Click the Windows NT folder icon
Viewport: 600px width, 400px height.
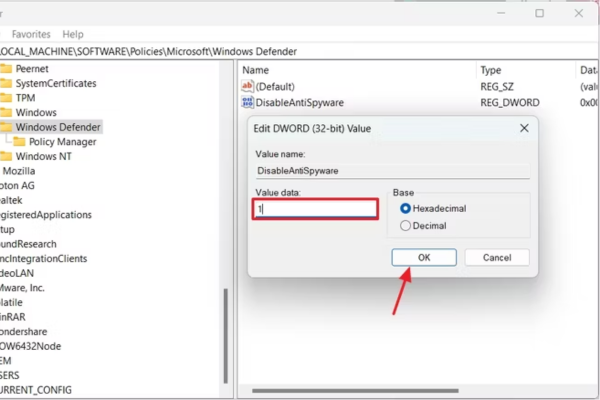pyautogui.click(x=6, y=156)
